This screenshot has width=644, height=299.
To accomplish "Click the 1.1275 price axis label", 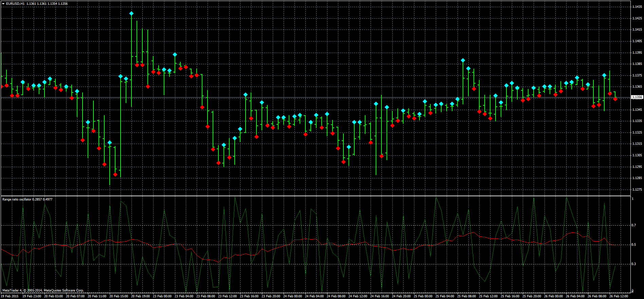I will tap(637, 190).
